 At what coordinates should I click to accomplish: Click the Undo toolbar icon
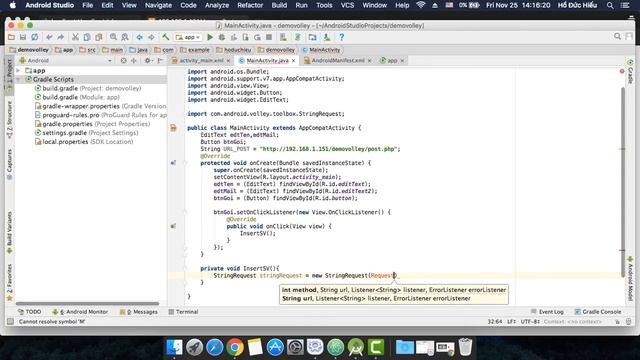coord(49,37)
